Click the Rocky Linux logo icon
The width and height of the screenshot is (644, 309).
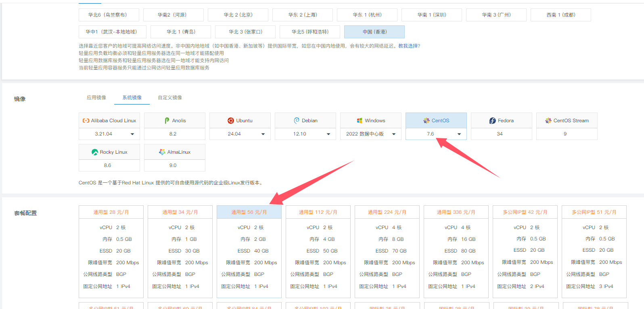95,152
